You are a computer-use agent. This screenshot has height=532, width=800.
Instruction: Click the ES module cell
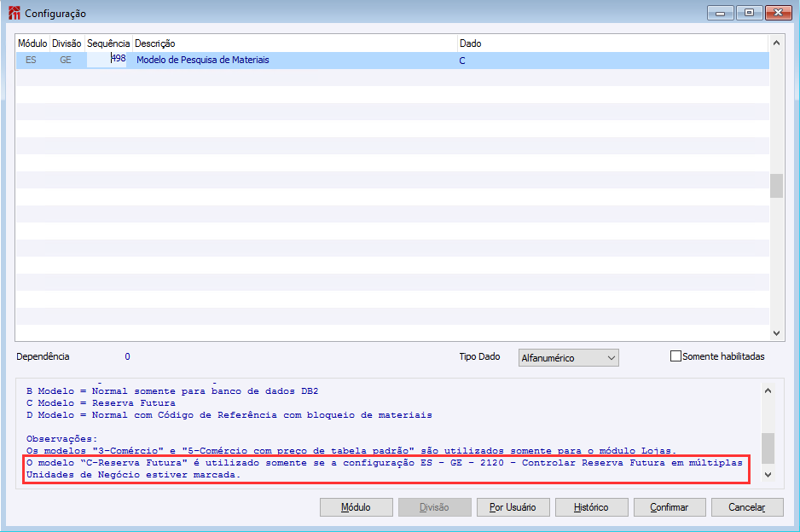(31, 60)
